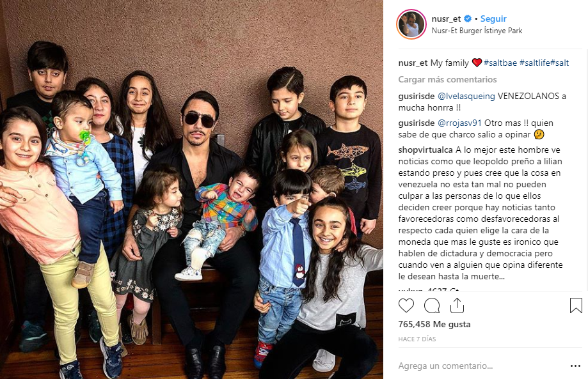
Task: Save the post with the bookmark icon
Action: click(x=576, y=306)
